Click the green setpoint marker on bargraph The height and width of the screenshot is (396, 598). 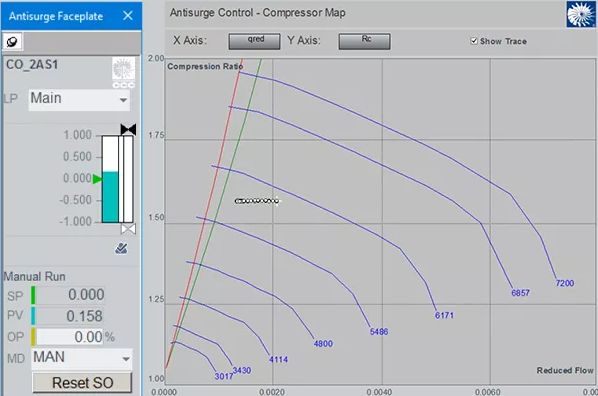coord(98,179)
